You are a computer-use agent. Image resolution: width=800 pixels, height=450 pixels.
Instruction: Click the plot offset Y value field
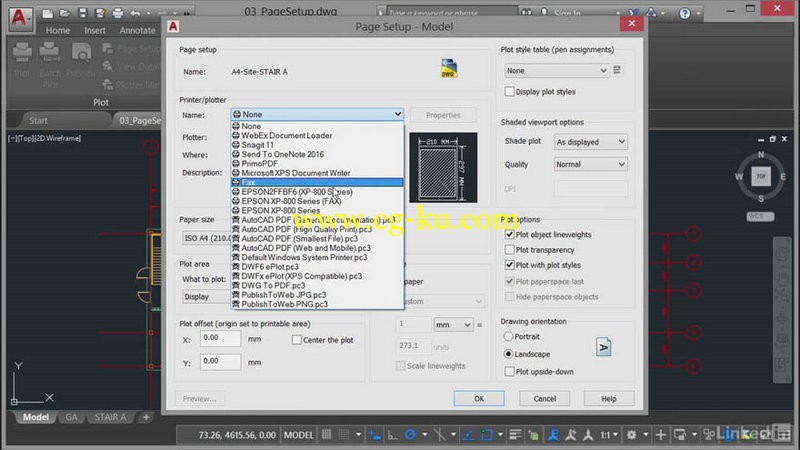click(220, 362)
